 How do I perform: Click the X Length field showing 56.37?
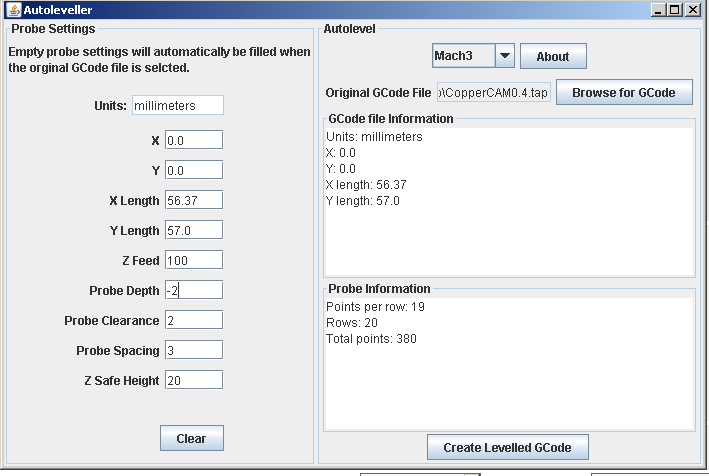tap(194, 200)
